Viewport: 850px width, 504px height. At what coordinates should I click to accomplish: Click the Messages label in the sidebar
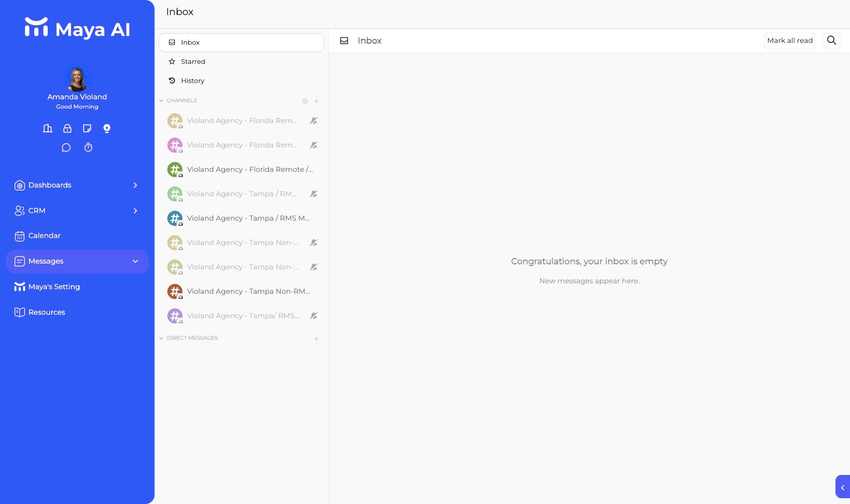point(46,261)
